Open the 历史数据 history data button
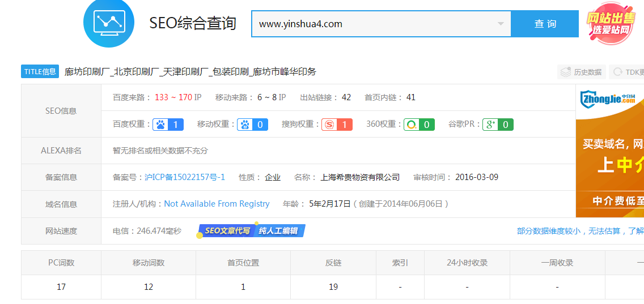Viewport: 644px width, 304px height. pyautogui.click(x=581, y=72)
